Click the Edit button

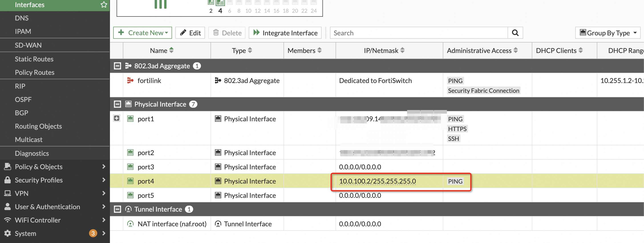click(190, 33)
